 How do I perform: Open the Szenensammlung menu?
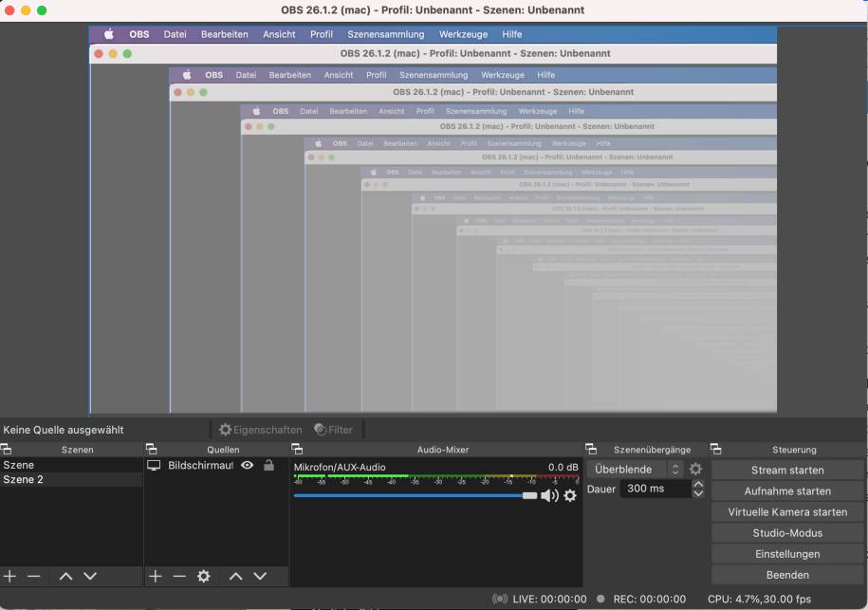pos(386,33)
